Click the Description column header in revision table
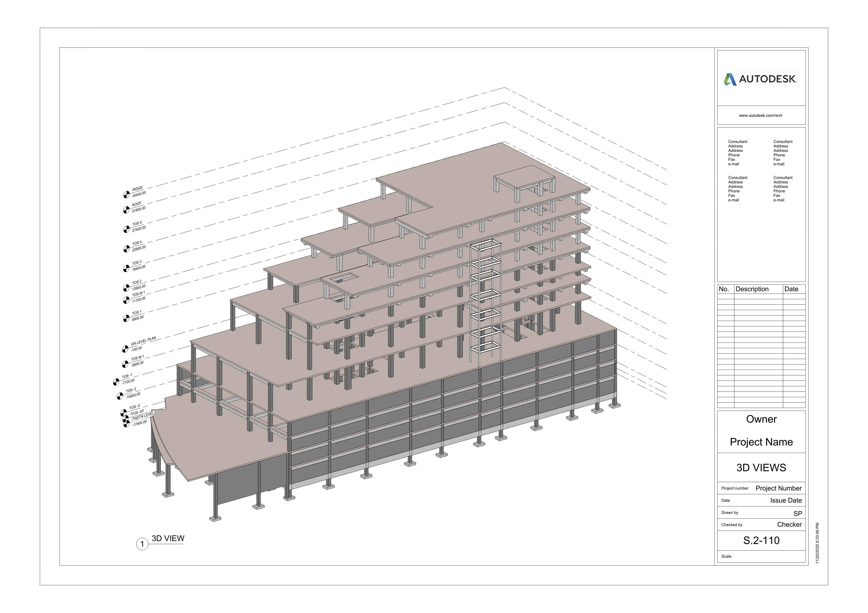The width and height of the screenshot is (868, 613). [752, 289]
